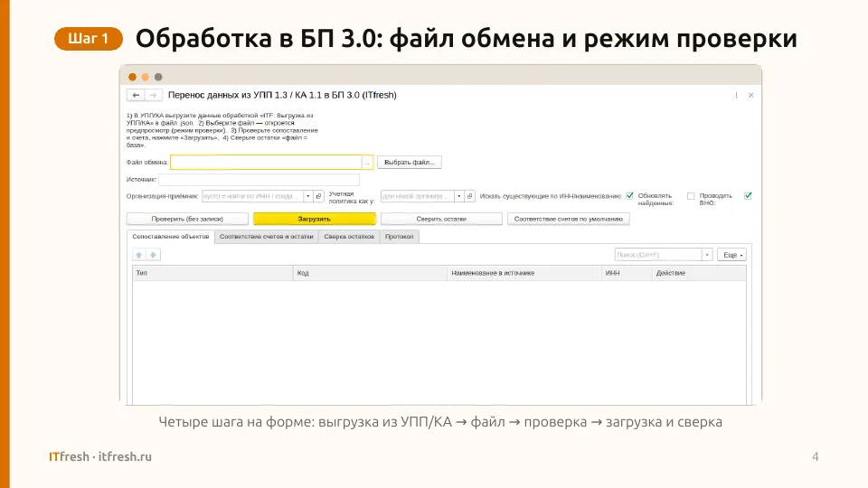The image size is (868, 488).
Task: Toggle Искать существующие по ИНН/наименованию checkbox
Action: (x=629, y=196)
